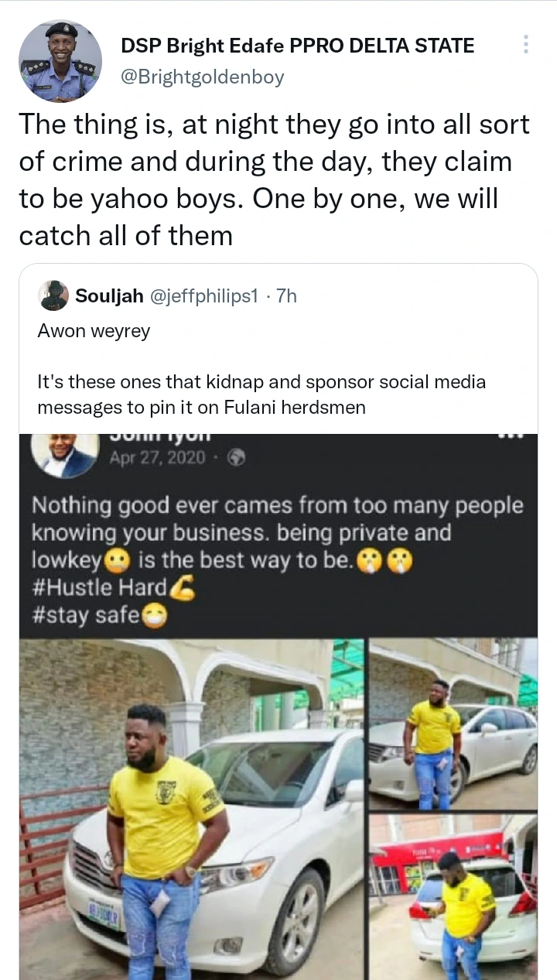Tap the three dots on the embedded post
The width and height of the screenshot is (557, 980).
pyautogui.click(x=513, y=437)
